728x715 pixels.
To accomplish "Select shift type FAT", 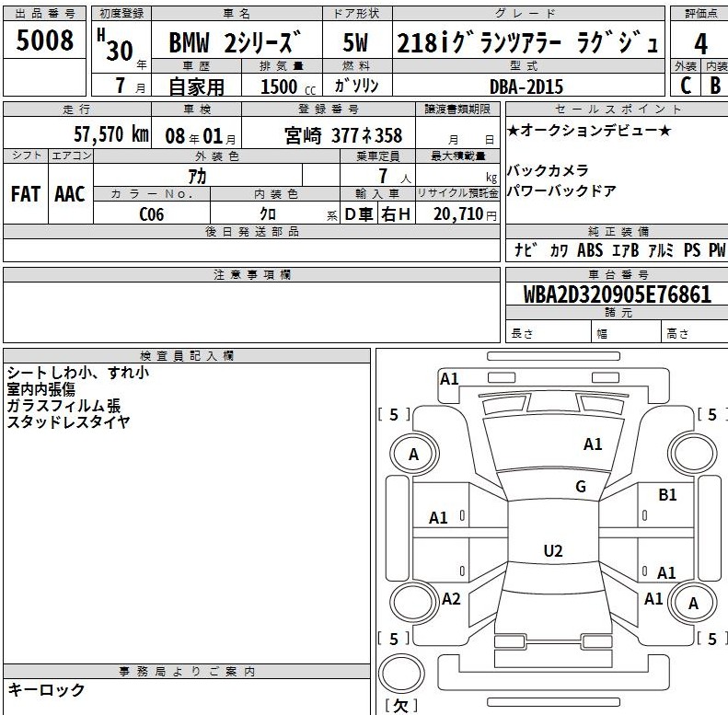I will coord(26,194).
